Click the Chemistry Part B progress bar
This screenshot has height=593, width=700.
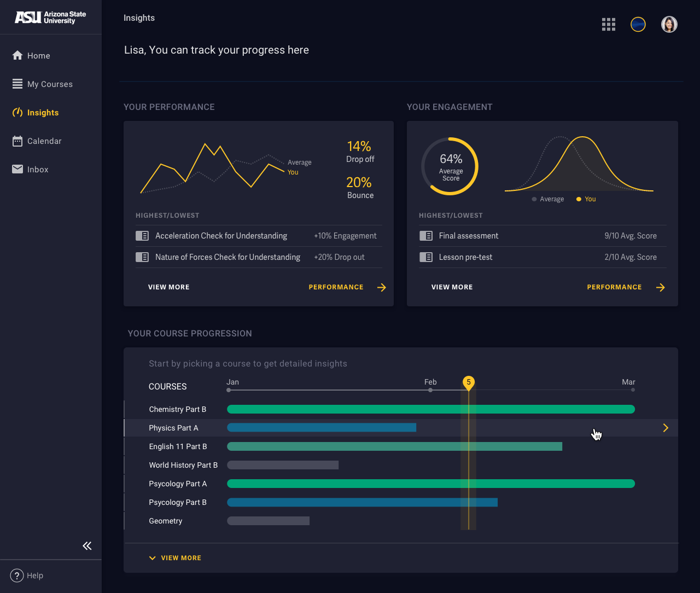430,409
